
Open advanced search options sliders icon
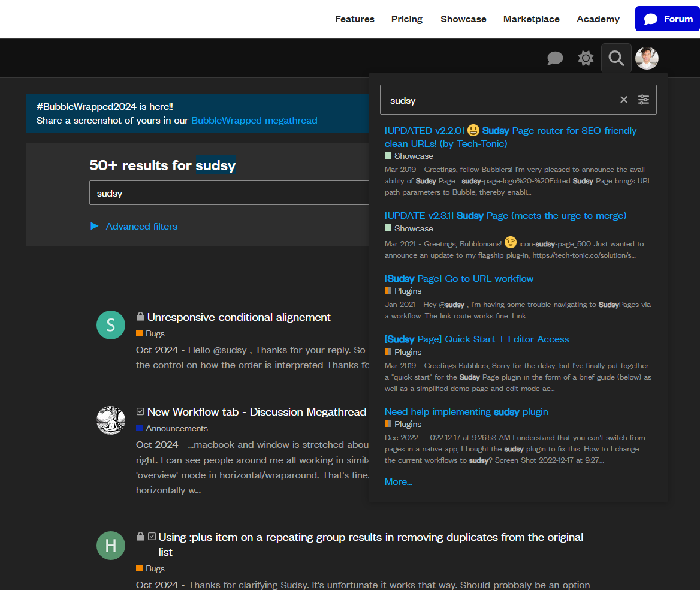point(643,100)
